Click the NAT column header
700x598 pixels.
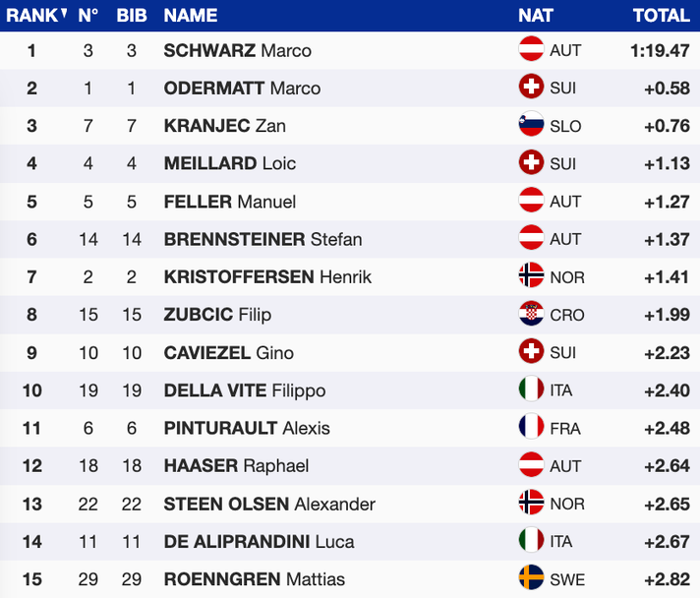click(536, 16)
